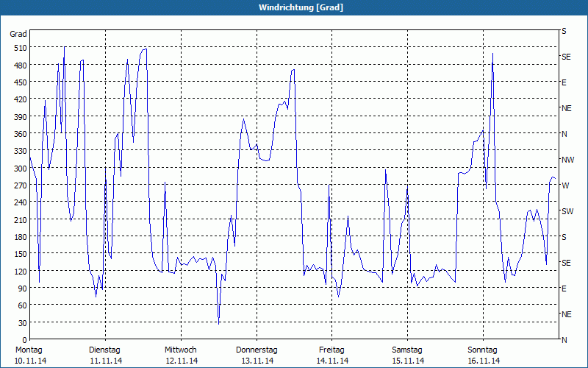Click the SW compass direction label

[x=567, y=211]
